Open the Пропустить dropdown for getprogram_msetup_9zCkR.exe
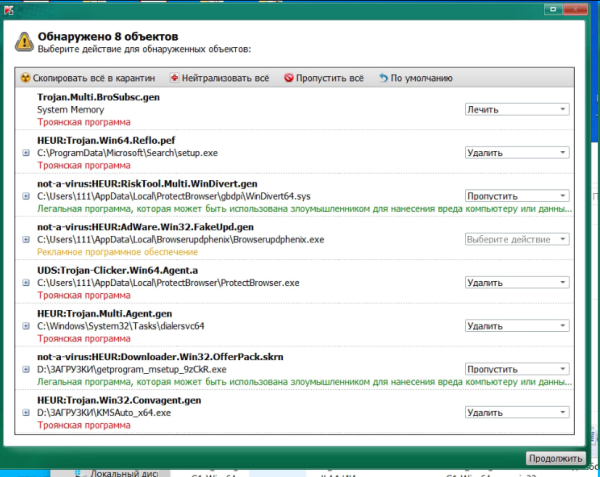The width and height of the screenshot is (600, 477). [x=517, y=369]
